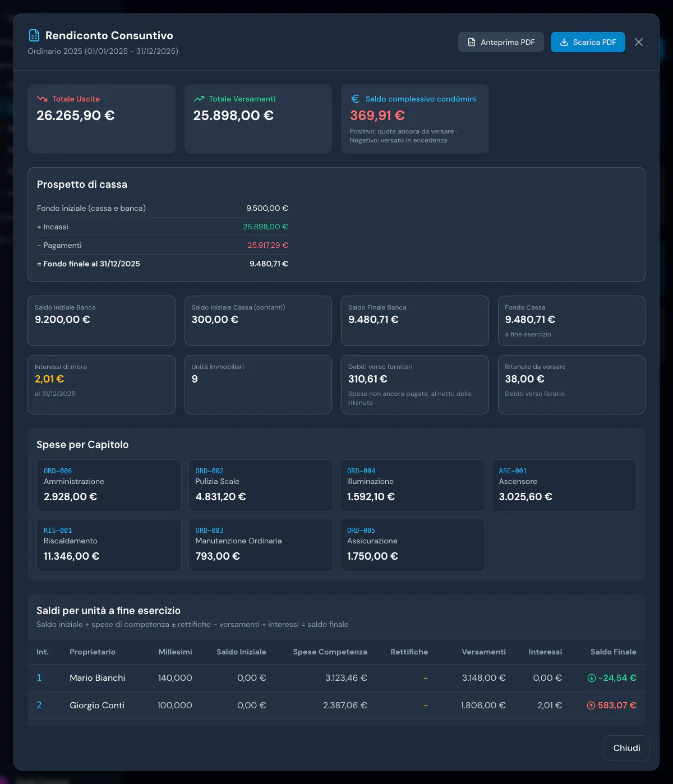The image size is (673, 784).
Task: Click the Saldo Finale Banca card
Action: pyautogui.click(x=415, y=321)
